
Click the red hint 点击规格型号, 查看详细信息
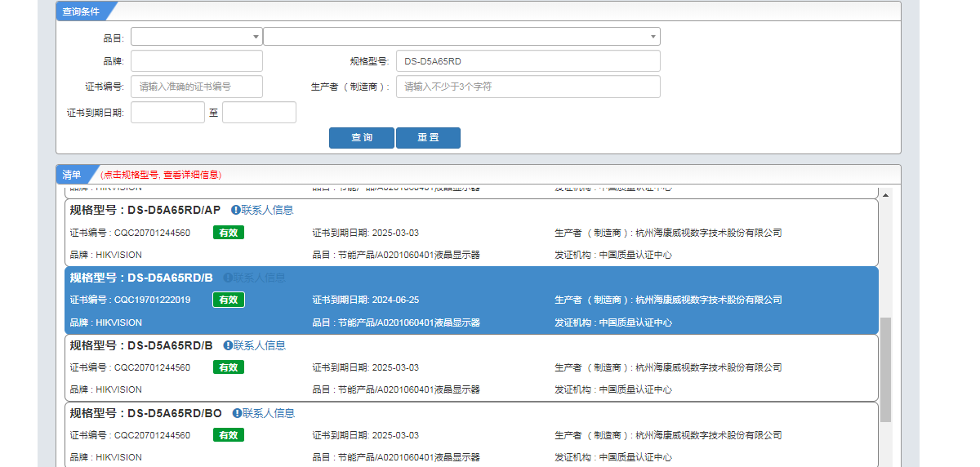coord(161,175)
